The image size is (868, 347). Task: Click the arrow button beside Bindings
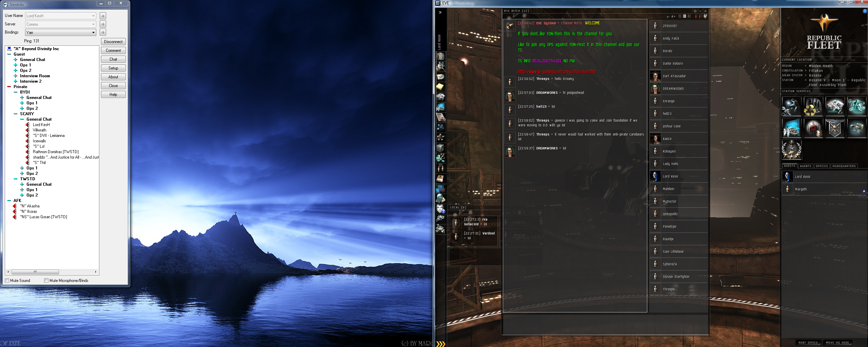pyautogui.click(x=103, y=32)
